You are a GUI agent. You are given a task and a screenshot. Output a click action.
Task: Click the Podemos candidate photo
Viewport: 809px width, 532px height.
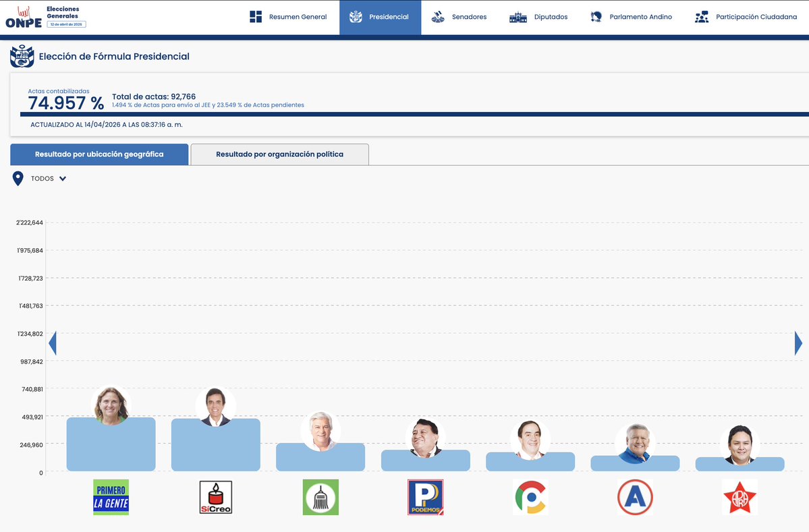point(425,438)
